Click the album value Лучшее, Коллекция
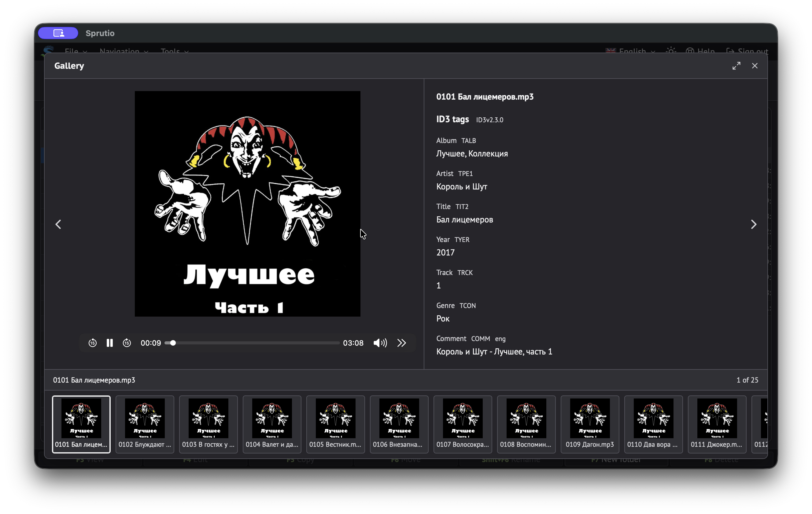The width and height of the screenshot is (812, 514). pyautogui.click(x=472, y=154)
